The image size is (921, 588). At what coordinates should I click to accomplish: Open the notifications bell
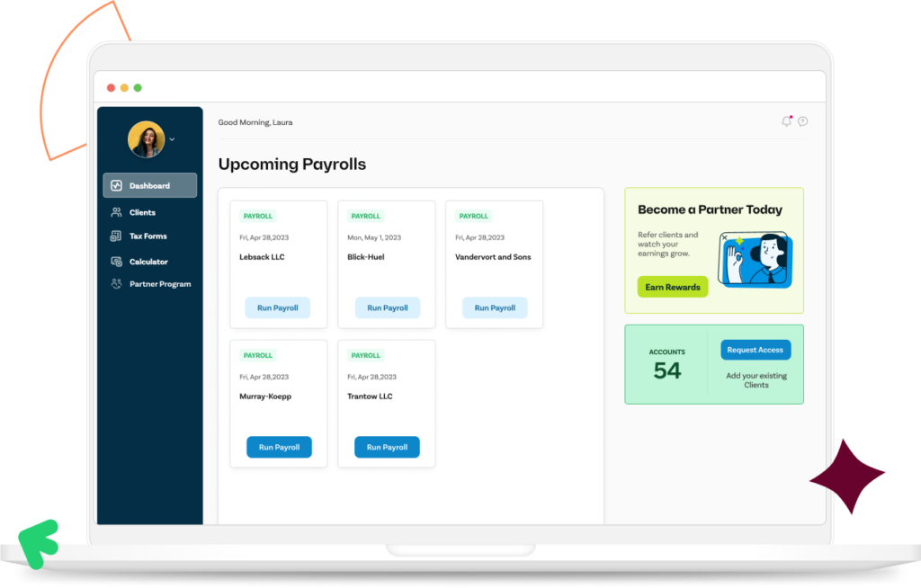[x=786, y=120]
